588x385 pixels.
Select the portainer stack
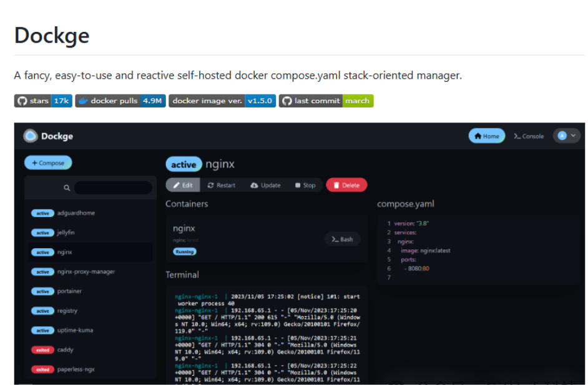pyautogui.click(x=91, y=291)
